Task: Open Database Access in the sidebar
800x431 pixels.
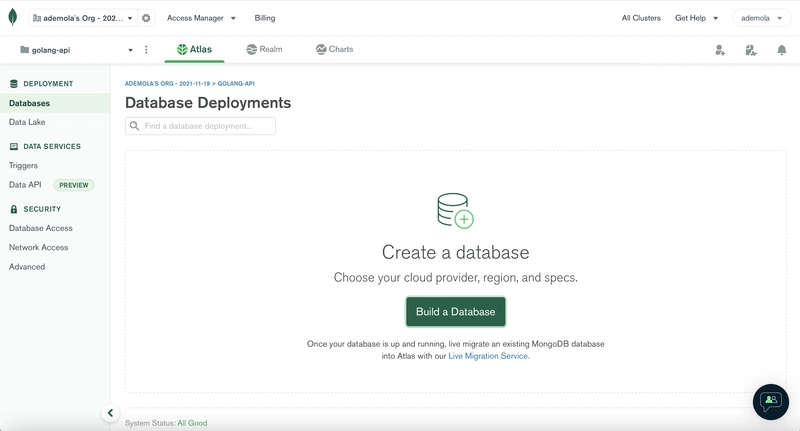Action: click(41, 228)
